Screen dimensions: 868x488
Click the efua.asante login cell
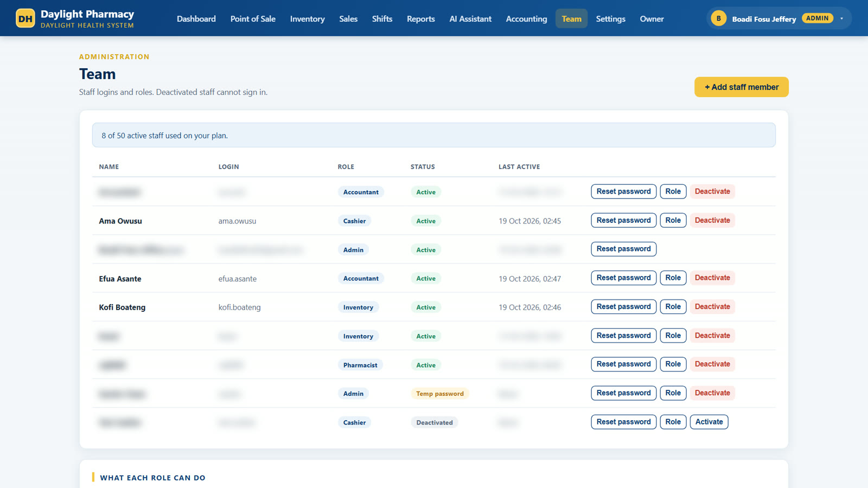238,279
